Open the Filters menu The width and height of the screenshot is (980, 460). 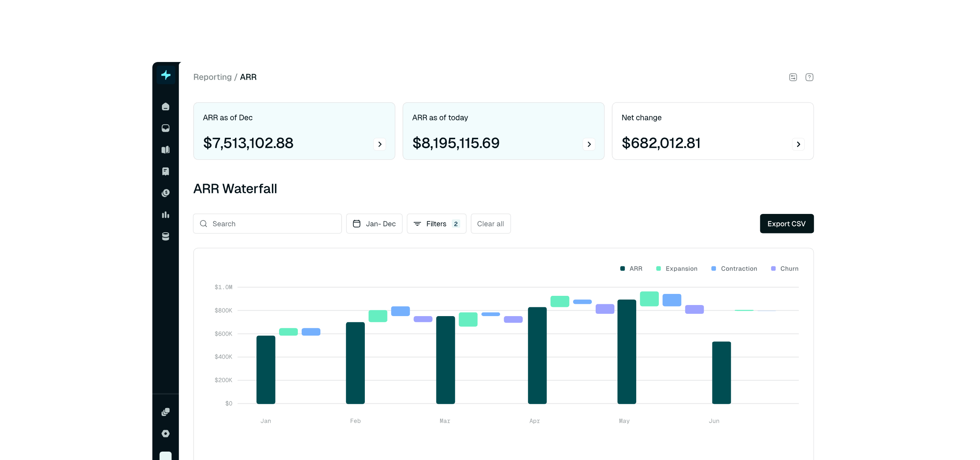click(x=436, y=224)
